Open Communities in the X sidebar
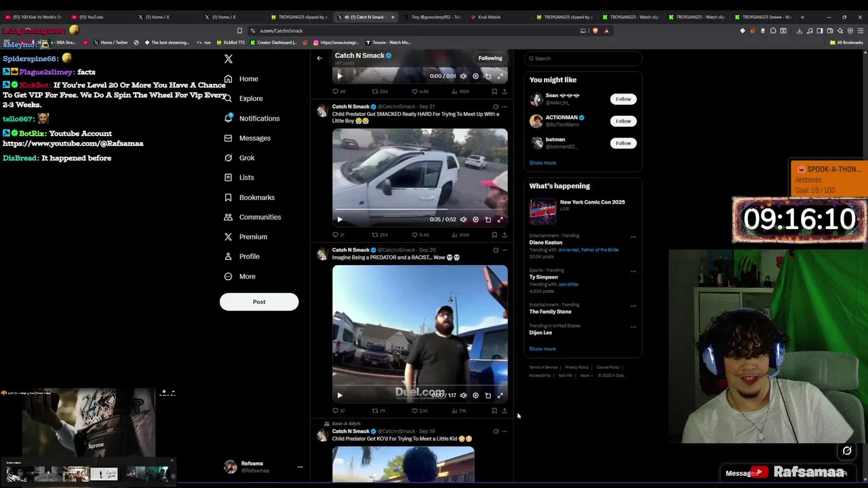This screenshot has height=488, width=868. point(252,217)
